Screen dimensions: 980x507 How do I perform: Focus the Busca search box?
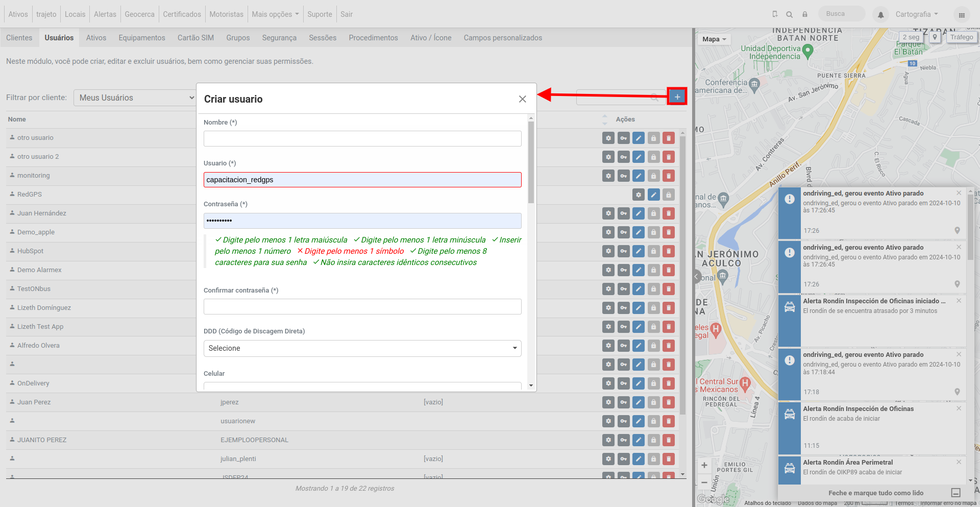tap(842, 14)
